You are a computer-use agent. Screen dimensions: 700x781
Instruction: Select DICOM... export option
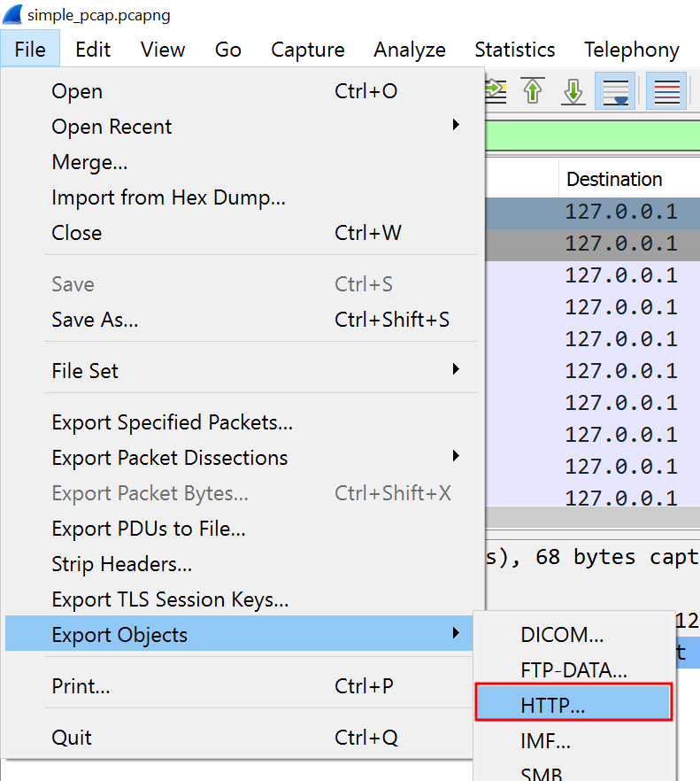tap(562, 635)
